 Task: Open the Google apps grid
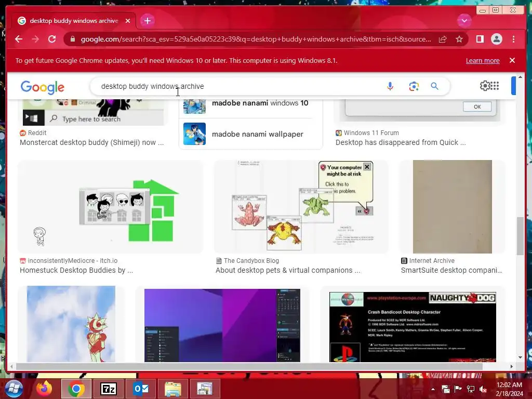click(495, 86)
